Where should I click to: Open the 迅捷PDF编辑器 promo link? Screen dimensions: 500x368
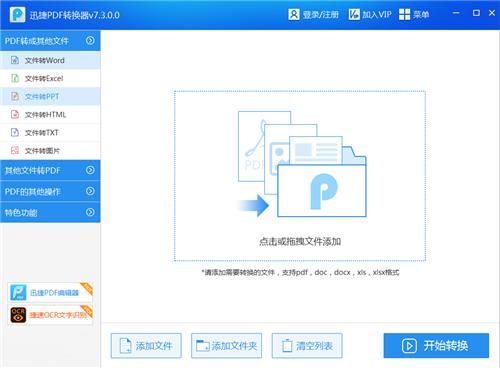(50, 292)
